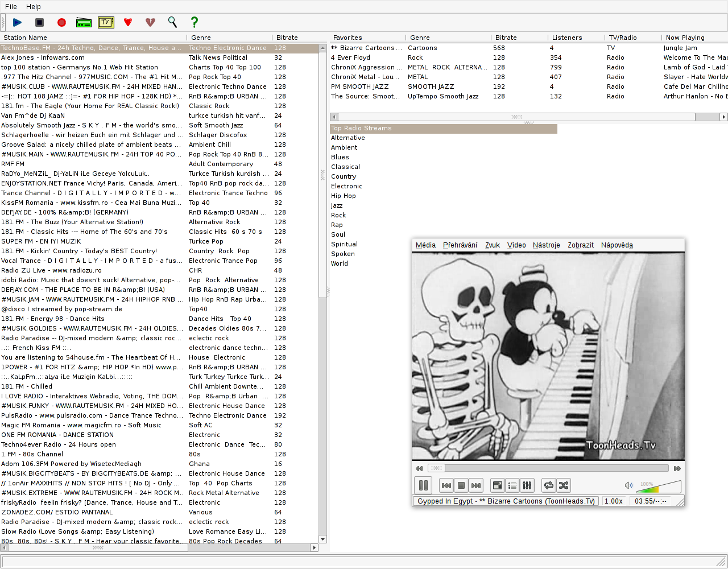Open the VLC Média menu
Image resolution: width=728 pixels, height=569 pixels.
425,245
